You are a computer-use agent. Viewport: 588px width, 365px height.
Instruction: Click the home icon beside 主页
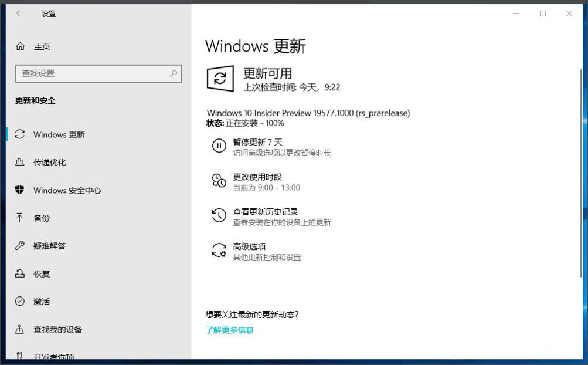coord(21,46)
